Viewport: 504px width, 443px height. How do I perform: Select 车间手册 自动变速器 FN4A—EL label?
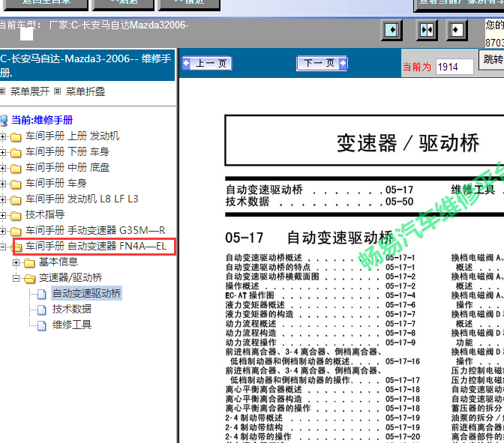coord(96,246)
